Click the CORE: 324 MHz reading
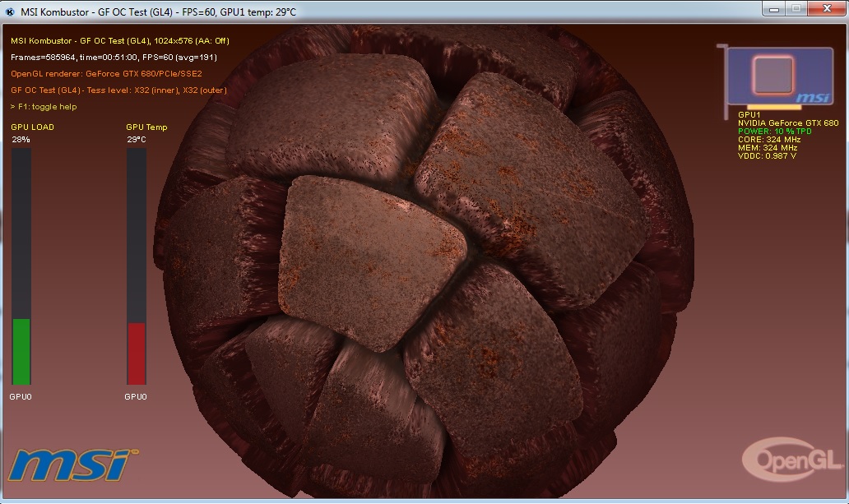This screenshot has height=504, width=849. pyautogui.click(x=768, y=140)
